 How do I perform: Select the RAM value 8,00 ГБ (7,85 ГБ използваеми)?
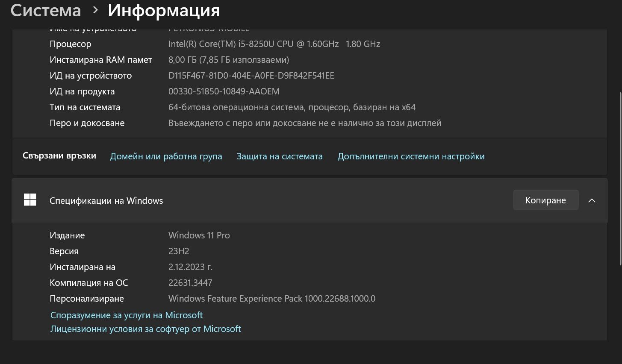click(x=229, y=60)
